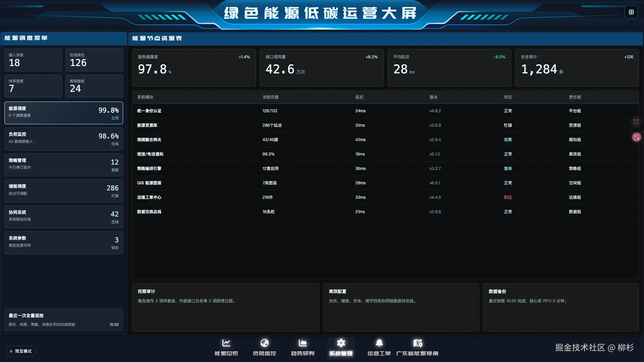Click the floating apps-add widget icon
This screenshot has height=362, width=644.
point(636,122)
